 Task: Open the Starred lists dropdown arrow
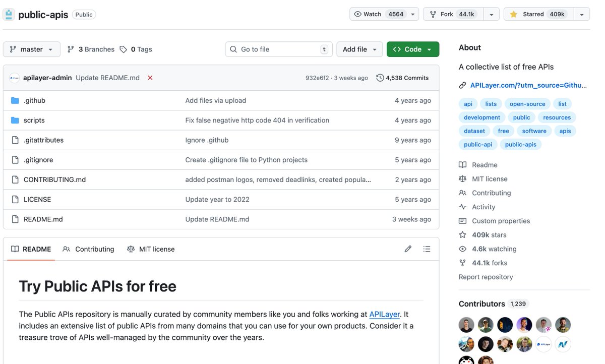tap(582, 14)
